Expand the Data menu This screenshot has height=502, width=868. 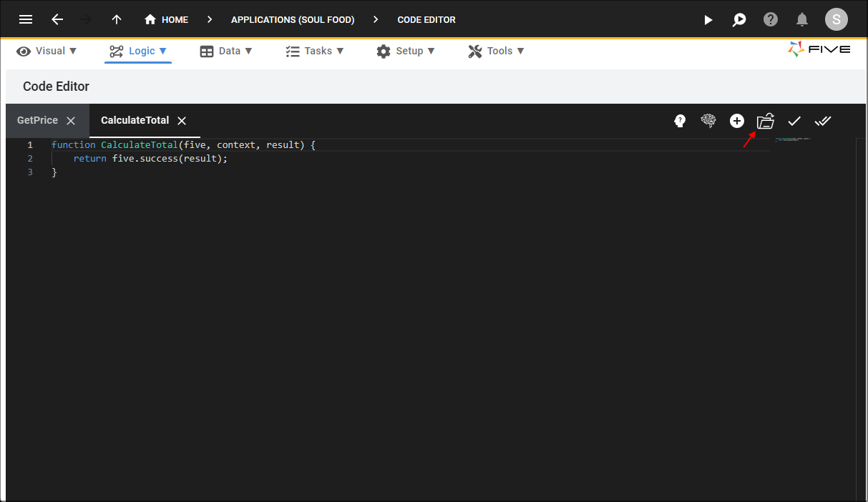[226, 51]
